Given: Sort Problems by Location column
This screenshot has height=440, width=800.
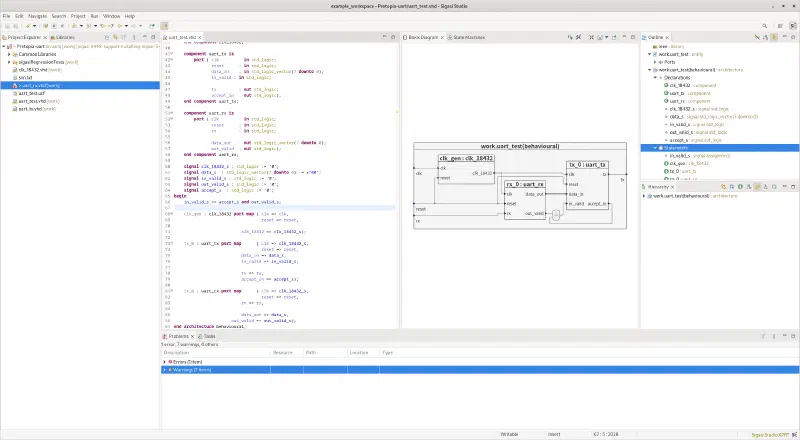Looking at the screenshot, I should coord(363,353).
